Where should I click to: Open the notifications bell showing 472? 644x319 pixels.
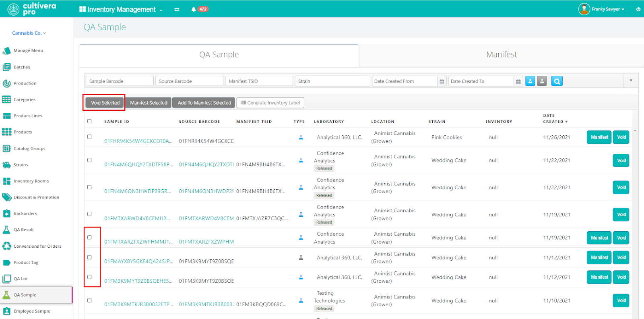194,9
